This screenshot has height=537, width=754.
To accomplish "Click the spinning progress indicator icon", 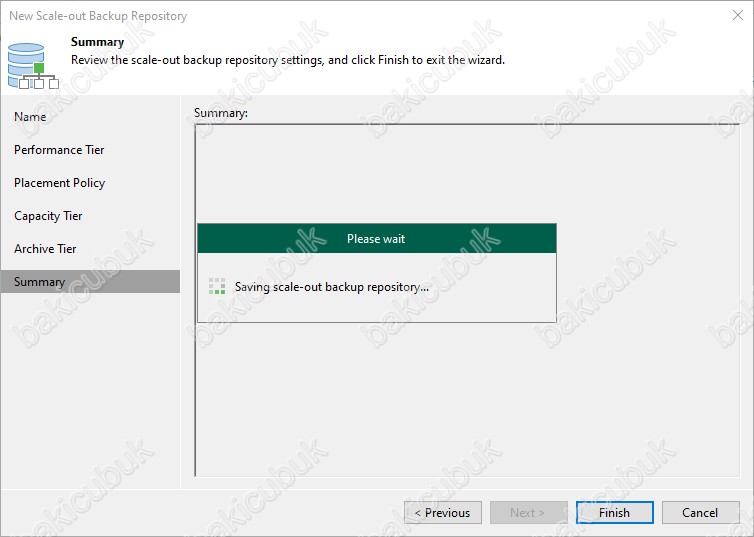I will [217, 286].
